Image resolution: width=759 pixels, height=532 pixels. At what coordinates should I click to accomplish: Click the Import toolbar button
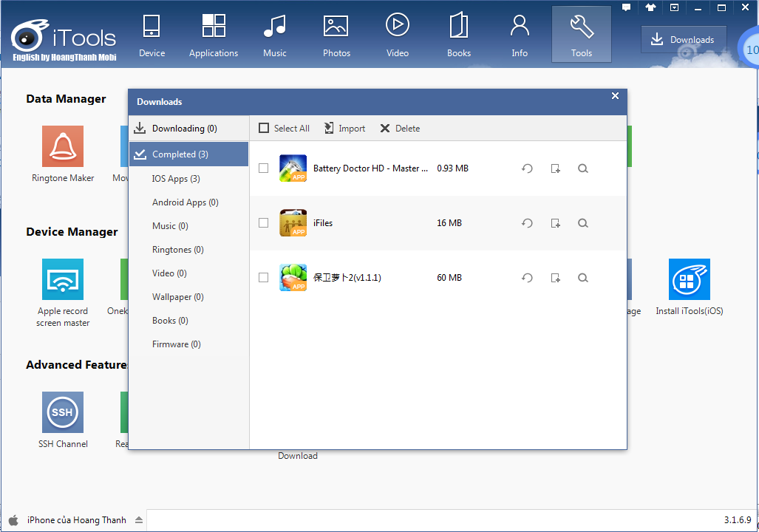pos(344,129)
